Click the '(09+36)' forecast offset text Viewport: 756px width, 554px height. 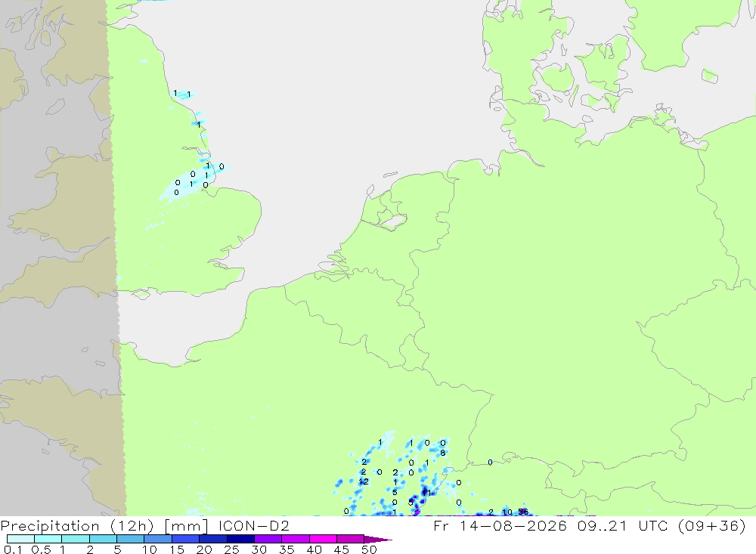coord(711,525)
